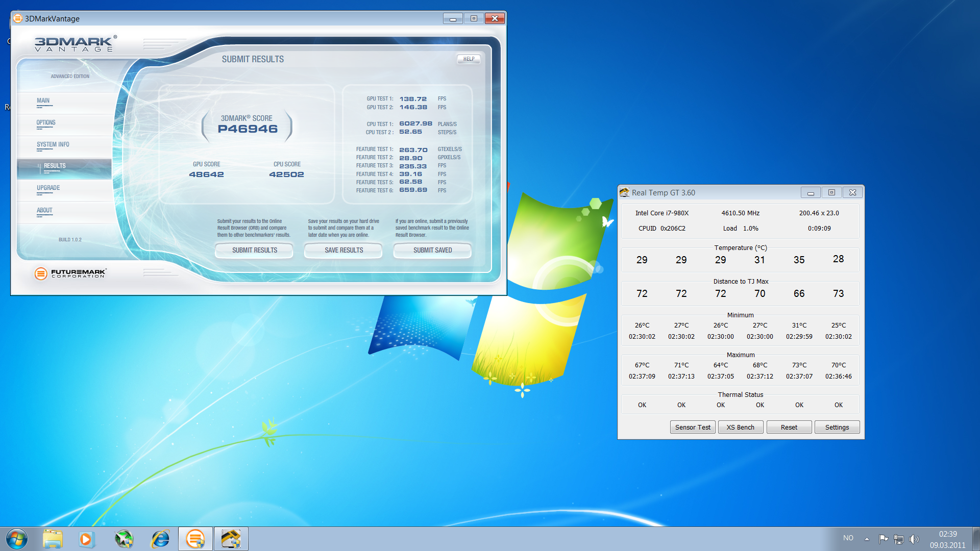Screen dimensions: 980x551
Task: Minimize the Real Temp GT window
Action: click(x=811, y=192)
